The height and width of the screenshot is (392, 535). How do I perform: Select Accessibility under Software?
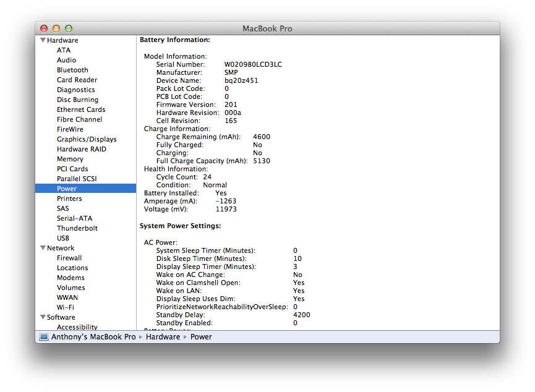coord(77,327)
